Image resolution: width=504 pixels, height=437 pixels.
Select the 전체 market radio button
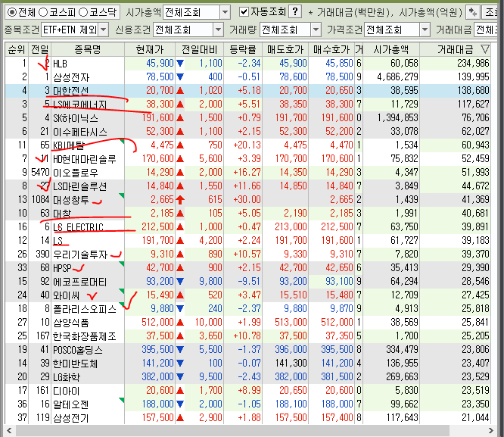tap(12, 12)
